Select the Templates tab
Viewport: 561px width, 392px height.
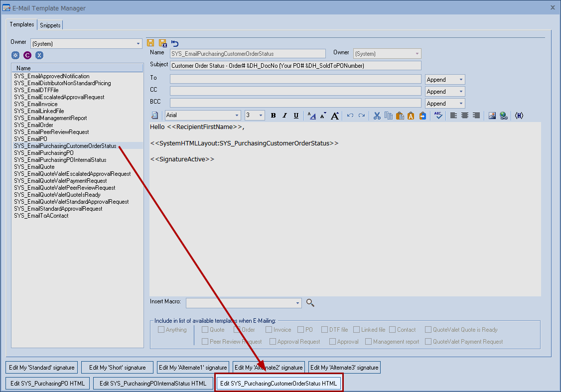pyautogui.click(x=22, y=24)
